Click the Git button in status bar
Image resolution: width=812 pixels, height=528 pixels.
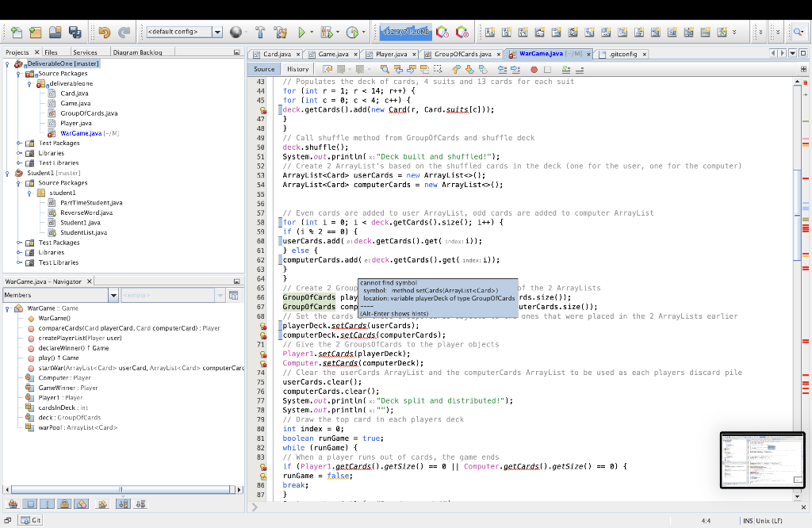point(30,520)
